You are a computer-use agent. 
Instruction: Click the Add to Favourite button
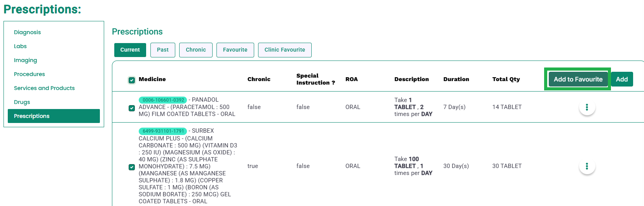(x=578, y=79)
